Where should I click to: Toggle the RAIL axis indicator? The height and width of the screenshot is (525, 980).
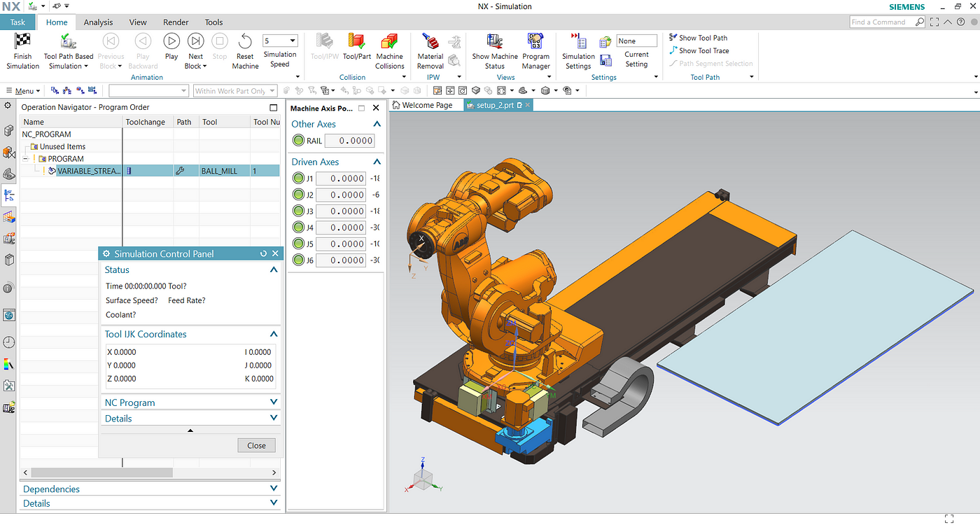pos(298,141)
